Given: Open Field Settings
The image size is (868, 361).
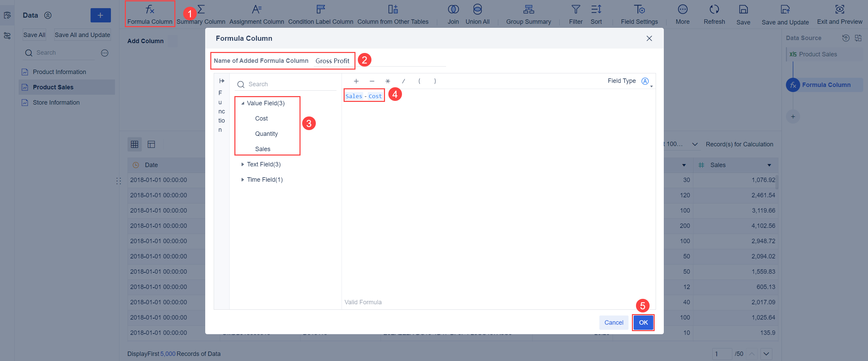Looking at the screenshot, I should (x=639, y=14).
